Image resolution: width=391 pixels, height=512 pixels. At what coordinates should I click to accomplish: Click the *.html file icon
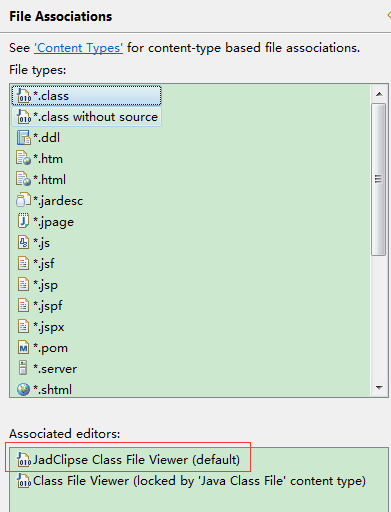tap(24, 179)
